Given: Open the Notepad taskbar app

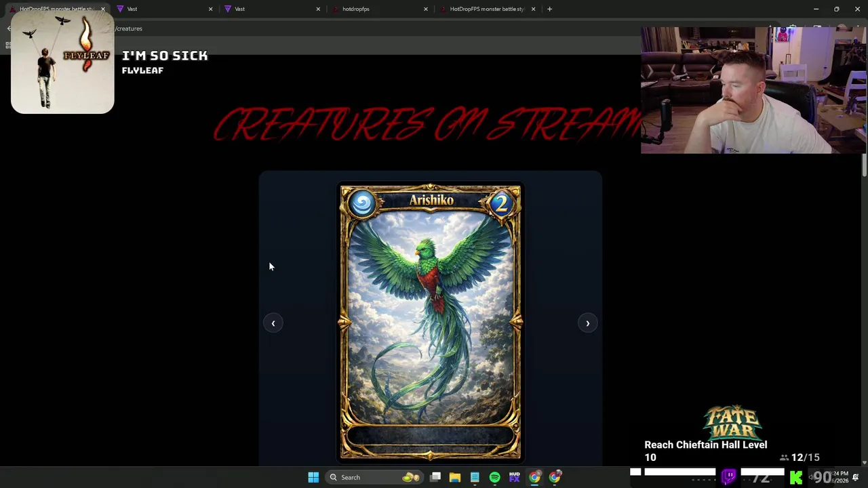Looking at the screenshot, I should pos(475,477).
